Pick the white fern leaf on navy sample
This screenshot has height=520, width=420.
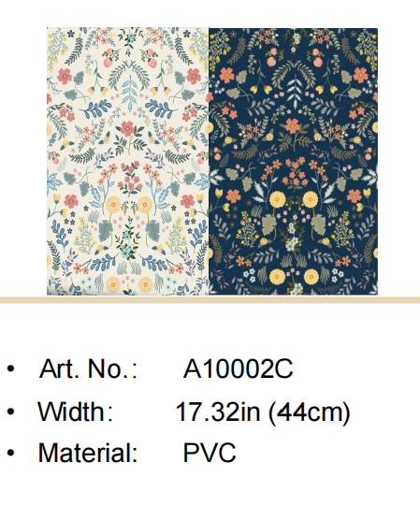pyautogui.click(x=295, y=89)
